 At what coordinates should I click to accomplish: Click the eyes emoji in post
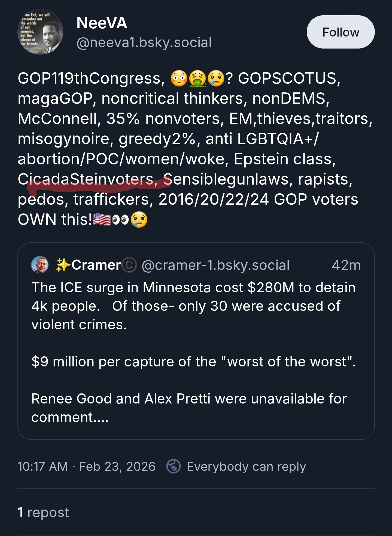pyautogui.click(x=120, y=220)
